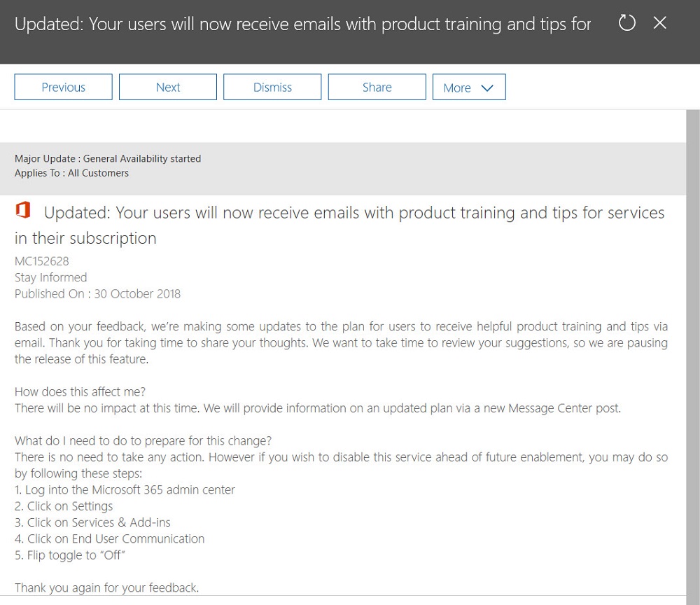The width and height of the screenshot is (700, 605).
Task: Click the Major Update General Availability line
Action: (x=108, y=159)
